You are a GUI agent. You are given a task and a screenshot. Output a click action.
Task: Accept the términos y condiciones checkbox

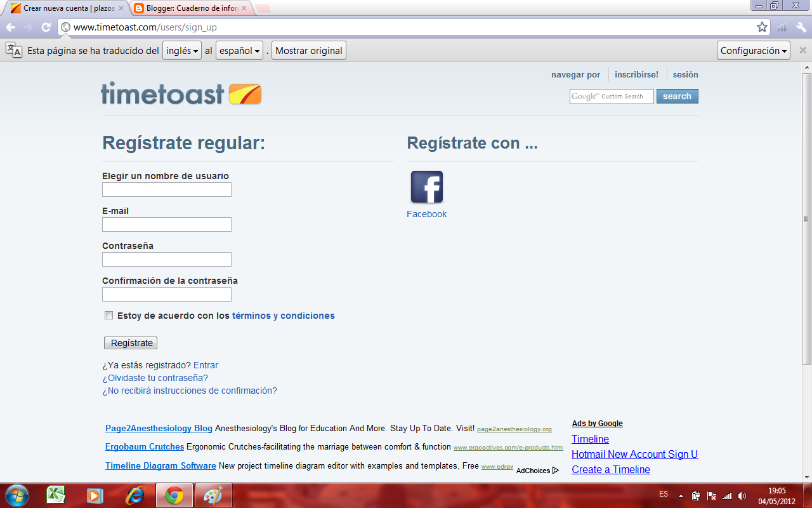point(108,315)
